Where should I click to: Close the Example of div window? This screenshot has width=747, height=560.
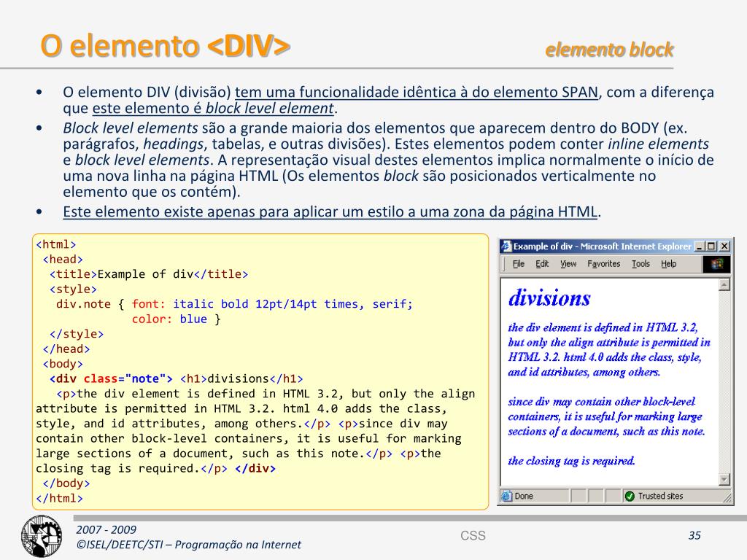[x=724, y=246]
